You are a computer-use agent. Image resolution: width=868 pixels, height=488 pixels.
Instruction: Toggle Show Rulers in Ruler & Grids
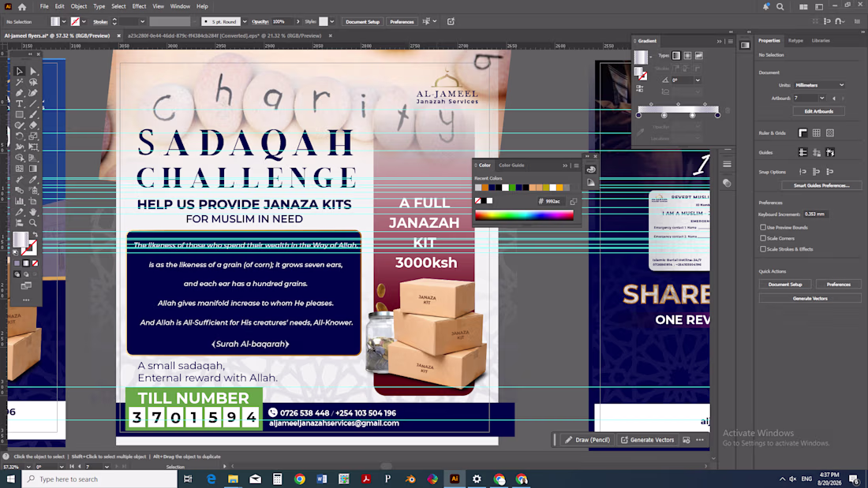pos(803,132)
